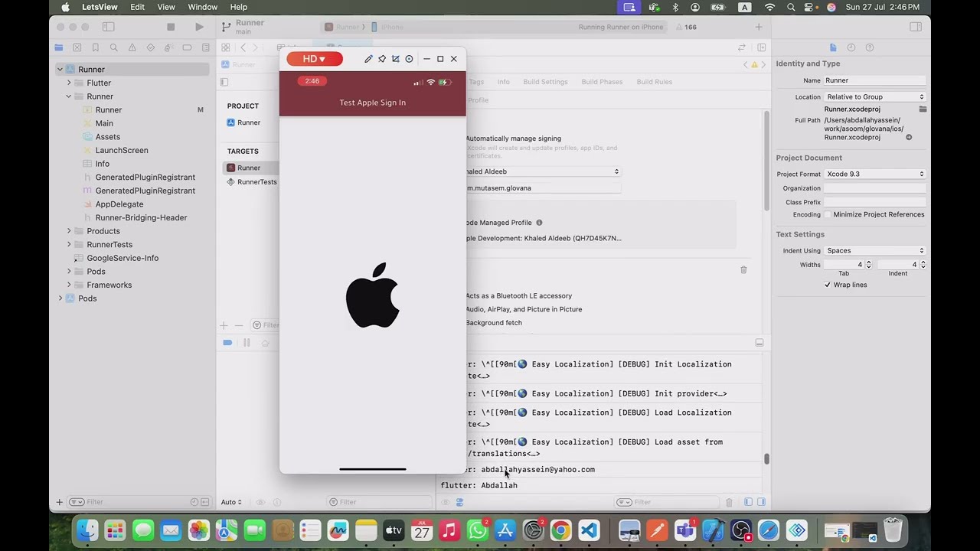Open the Help menu
Image resolution: width=980 pixels, height=551 pixels.
239,7
